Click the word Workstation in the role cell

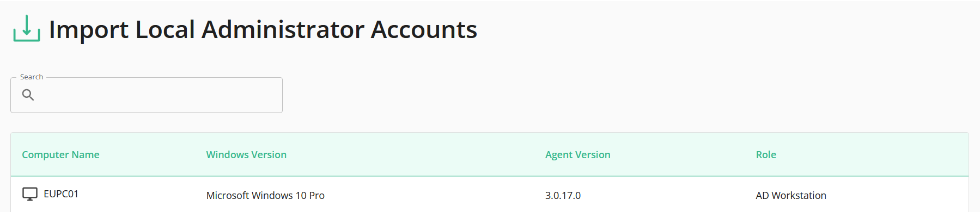click(799, 195)
